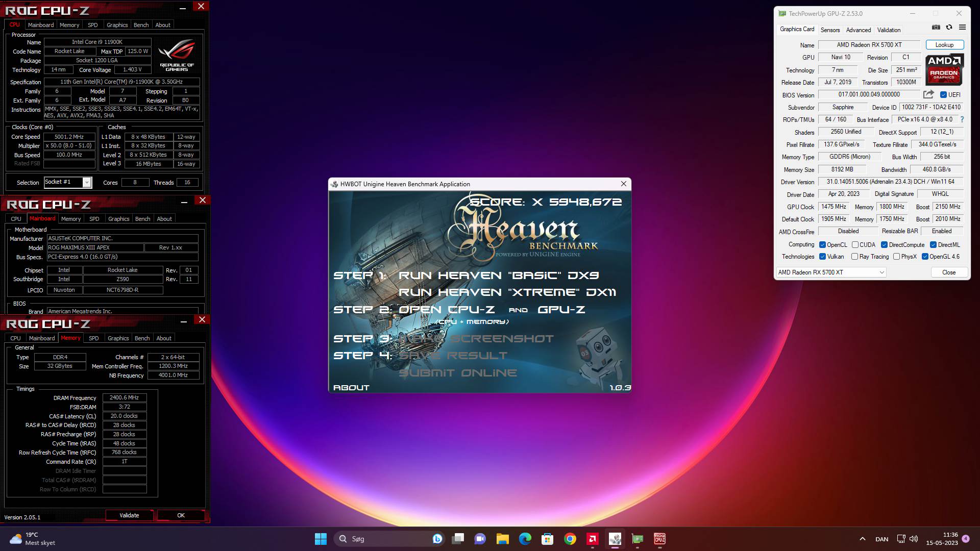The height and width of the screenshot is (551, 980).
Task: Toggle the OpenGL 4.6 checkbox
Action: click(x=925, y=257)
